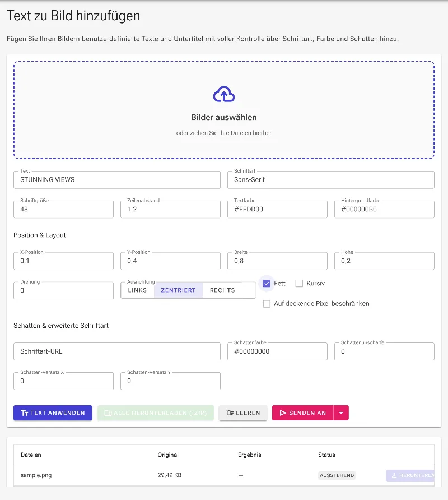
Task: Click the Schattenunschärfe field
Action: pos(384,351)
